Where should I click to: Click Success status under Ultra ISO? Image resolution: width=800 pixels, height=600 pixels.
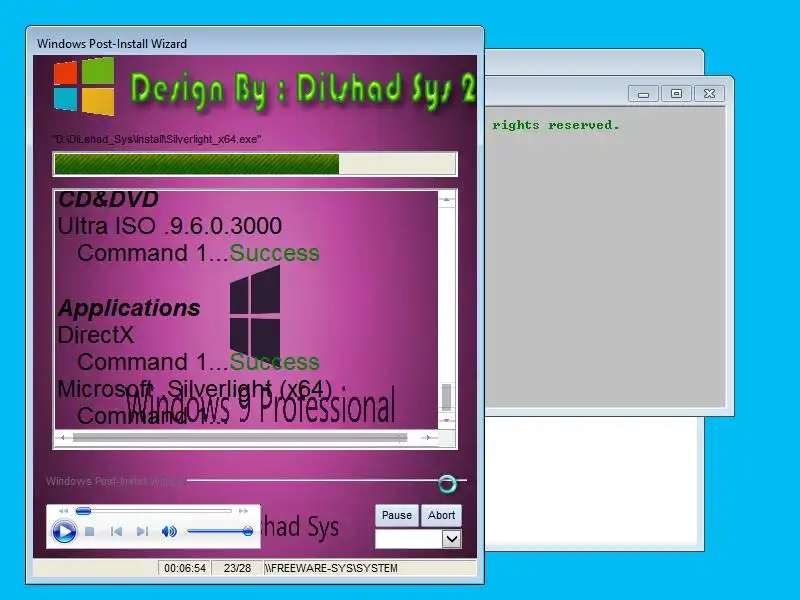click(274, 253)
